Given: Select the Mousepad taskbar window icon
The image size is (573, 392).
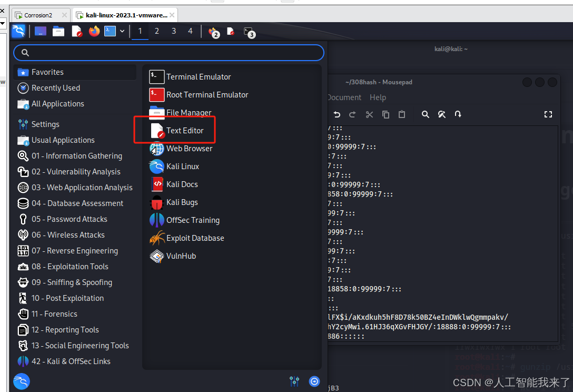Looking at the screenshot, I should (231, 32).
